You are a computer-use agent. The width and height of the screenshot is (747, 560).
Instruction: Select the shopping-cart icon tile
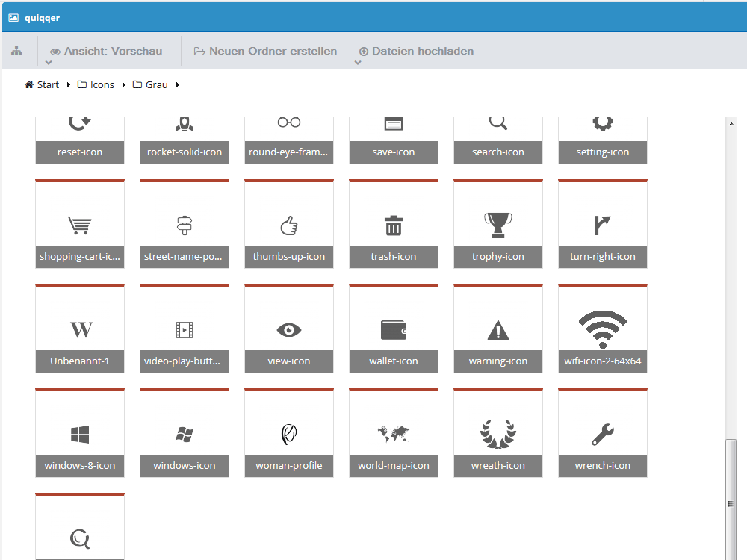(x=80, y=224)
